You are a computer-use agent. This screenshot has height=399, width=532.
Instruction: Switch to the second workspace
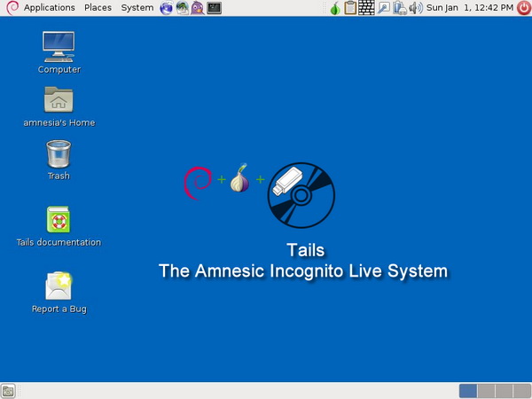pyautogui.click(x=485, y=391)
